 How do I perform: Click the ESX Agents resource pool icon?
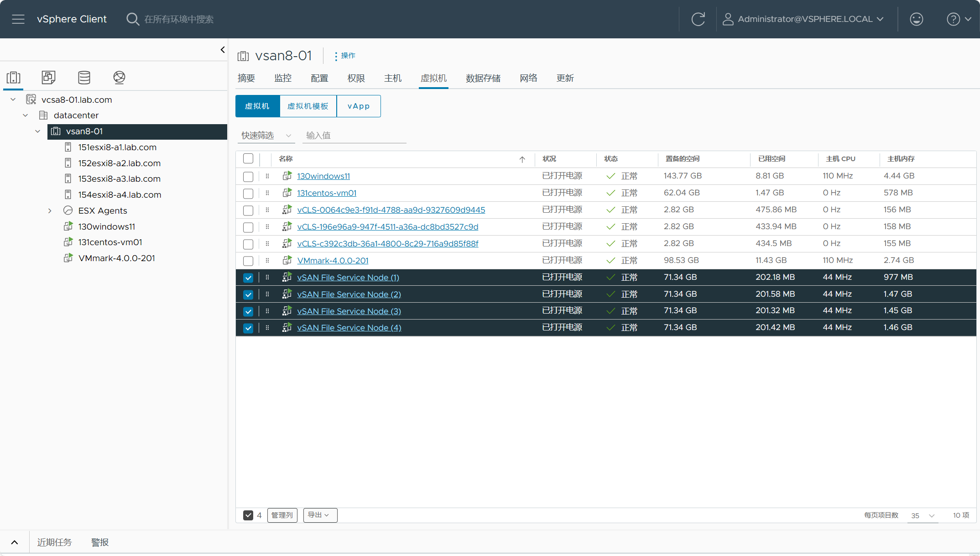[x=68, y=210]
